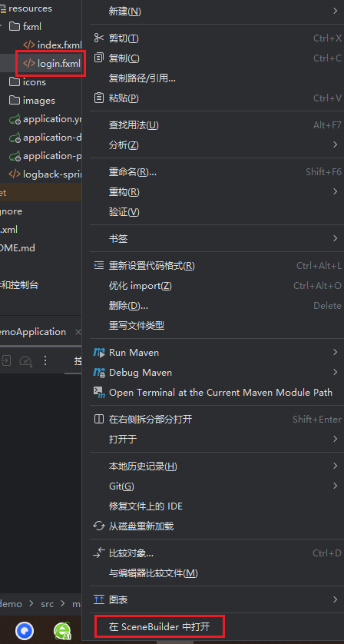Click the Run Maven icon
344x644 pixels.
99,353
